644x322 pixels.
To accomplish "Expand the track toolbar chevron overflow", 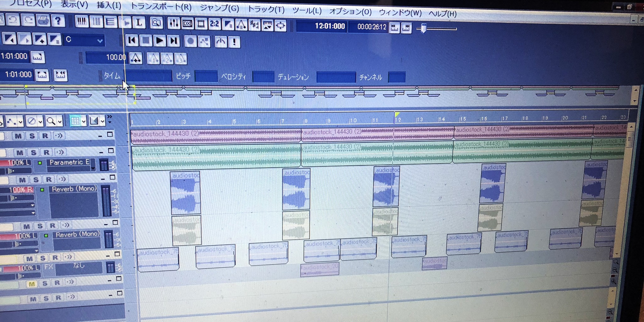I will tap(109, 119).
